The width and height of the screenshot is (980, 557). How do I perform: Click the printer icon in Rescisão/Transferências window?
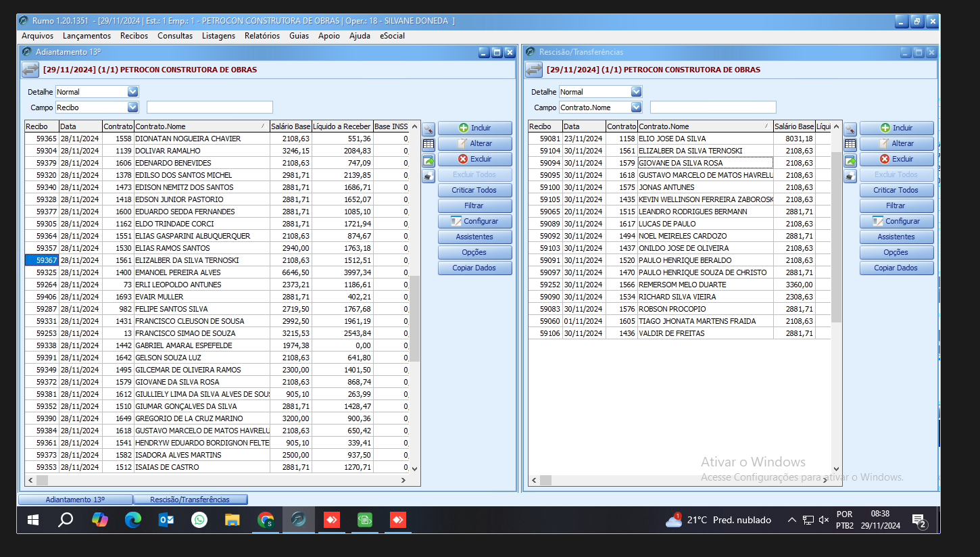point(850,176)
